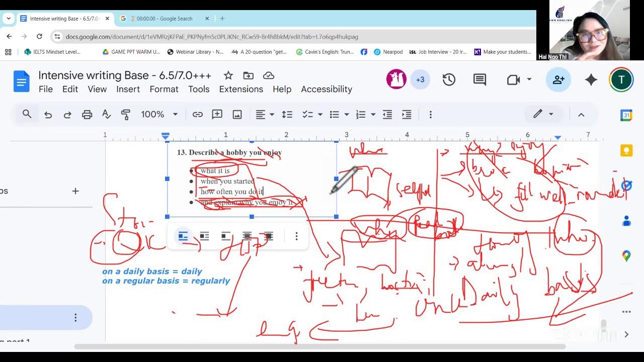Open the Extensions menu
Image resolution: width=644 pixels, height=362 pixels.
(x=241, y=89)
